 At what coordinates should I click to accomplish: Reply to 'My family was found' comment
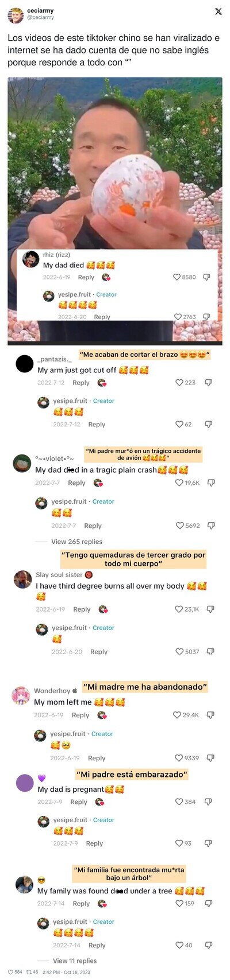click(x=81, y=904)
